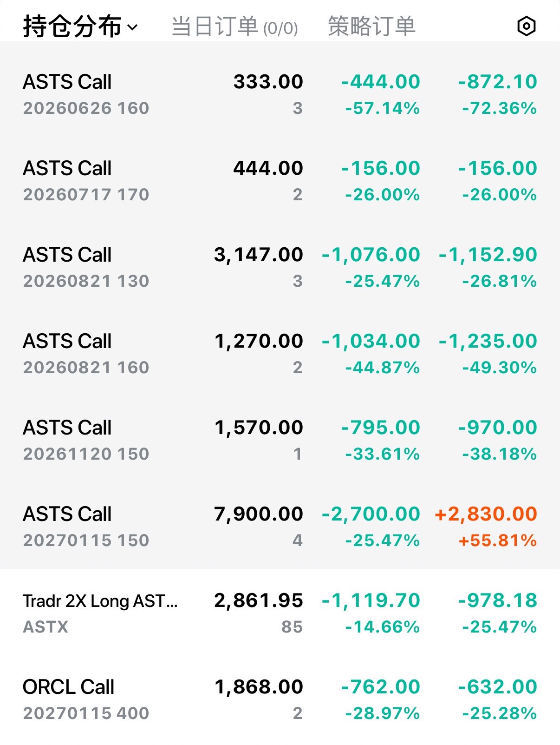560x745 pixels.
Task: Tap the -872.10 total loss value
Action: [497, 82]
